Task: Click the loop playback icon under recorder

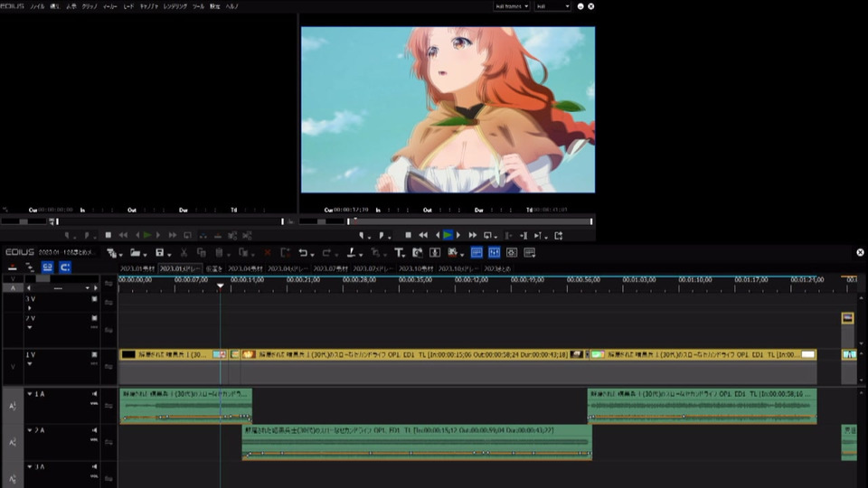Action: pos(487,236)
